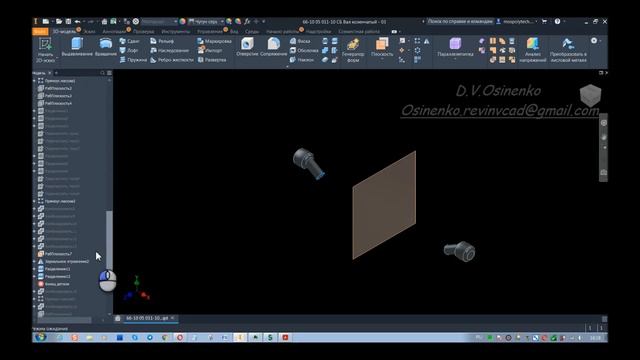Switch to the Проверка ribbon tab
This screenshot has width=640, height=360.
click(x=144, y=31)
